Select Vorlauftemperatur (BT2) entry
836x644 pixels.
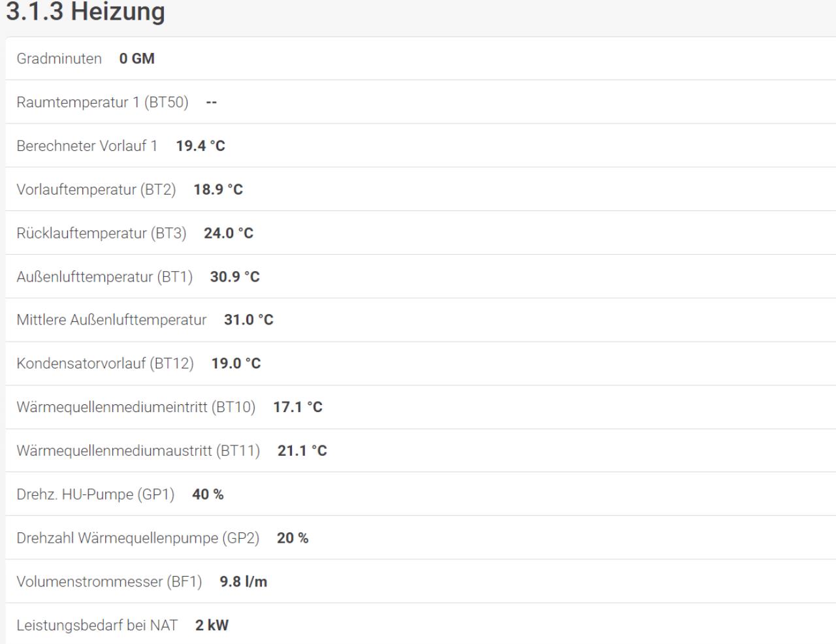tap(421, 189)
